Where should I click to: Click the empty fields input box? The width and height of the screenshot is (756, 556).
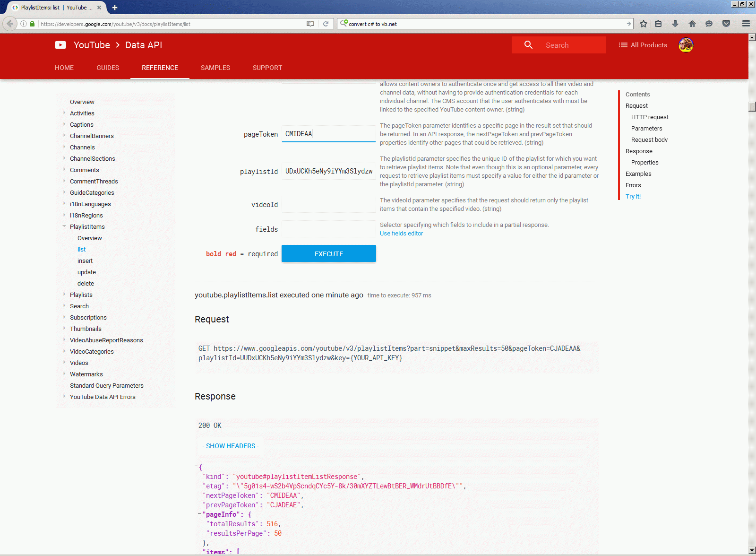329,229
